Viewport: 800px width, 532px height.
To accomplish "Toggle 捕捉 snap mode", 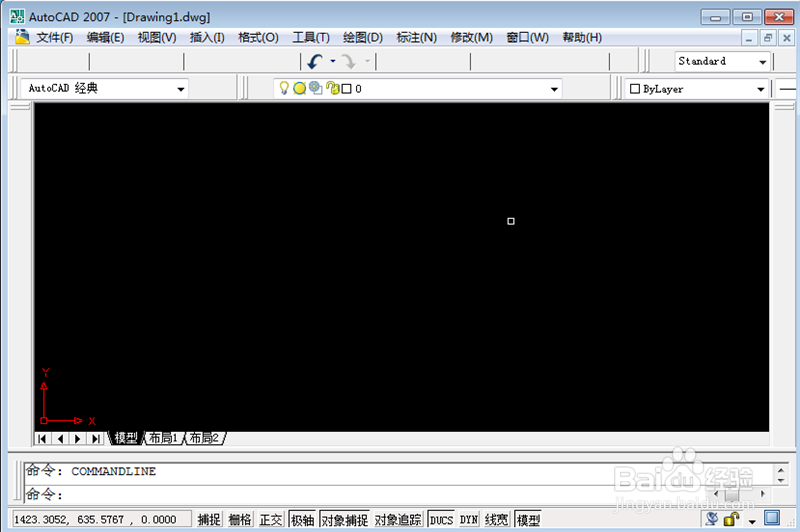I will coord(209,520).
